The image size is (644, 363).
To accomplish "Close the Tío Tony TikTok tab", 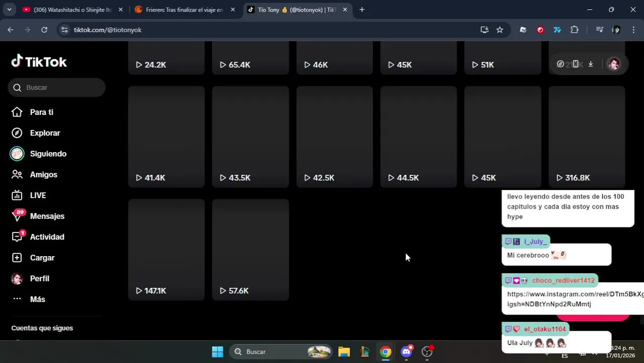I will (x=345, y=10).
